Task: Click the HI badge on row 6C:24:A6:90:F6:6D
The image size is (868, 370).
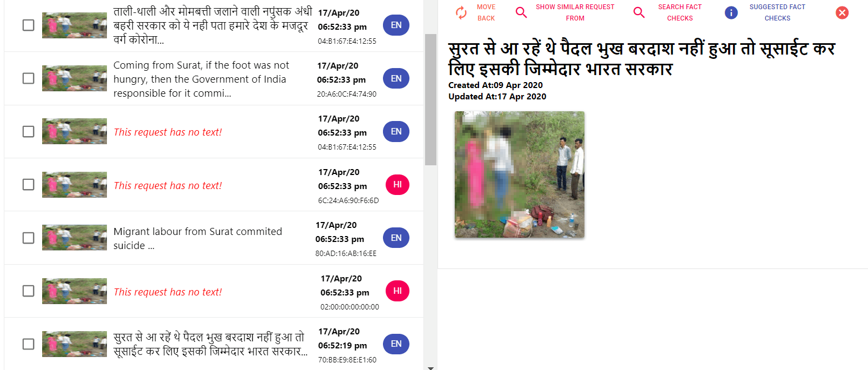Action: click(x=398, y=185)
